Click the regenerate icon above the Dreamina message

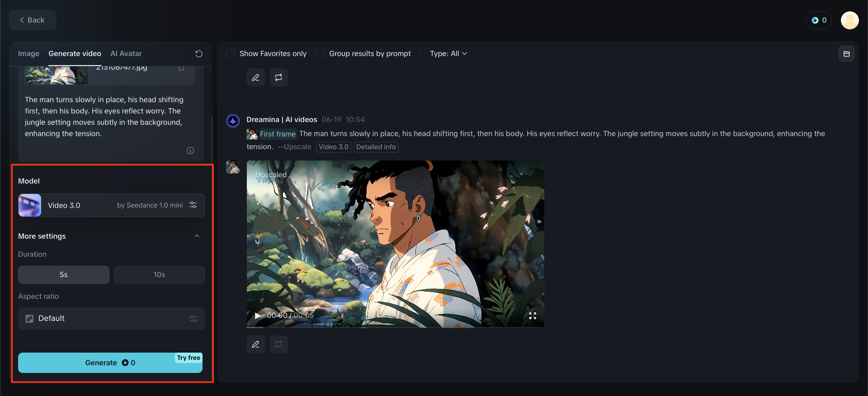(278, 77)
